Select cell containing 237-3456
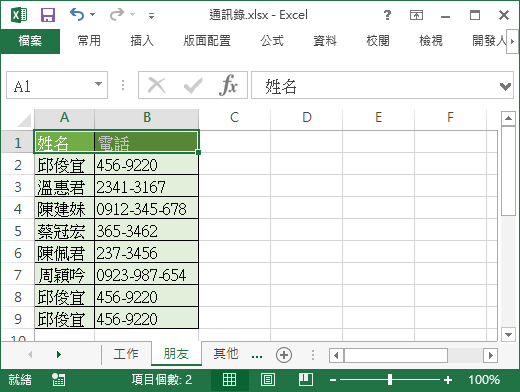 click(147, 253)
